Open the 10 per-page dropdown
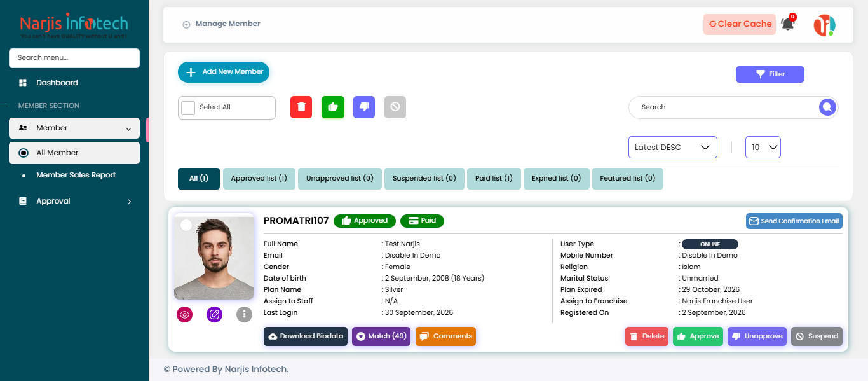Viewport: 868px width, 381px height. [763, 147]
